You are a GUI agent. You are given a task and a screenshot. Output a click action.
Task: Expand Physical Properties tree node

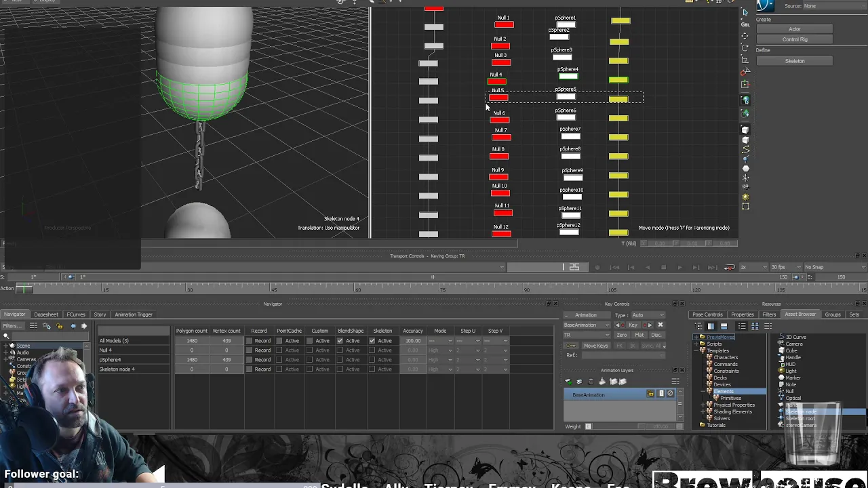[703, 405]
